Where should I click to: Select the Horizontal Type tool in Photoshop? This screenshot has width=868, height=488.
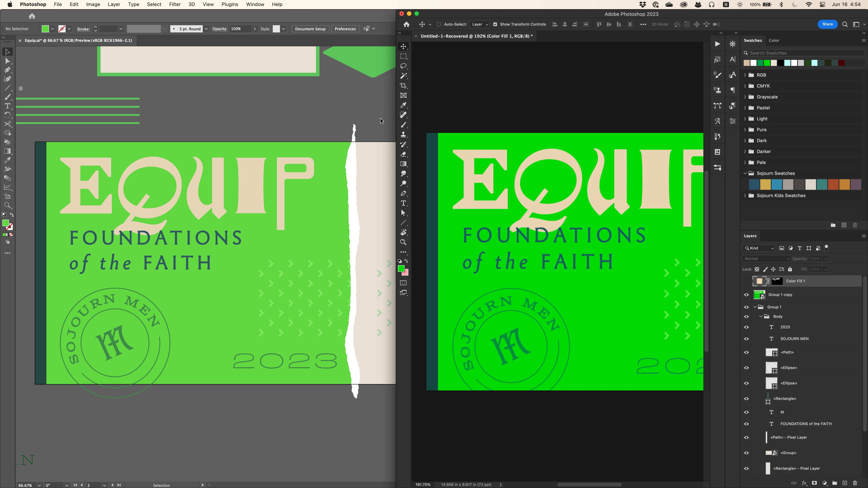click(403, 203)
